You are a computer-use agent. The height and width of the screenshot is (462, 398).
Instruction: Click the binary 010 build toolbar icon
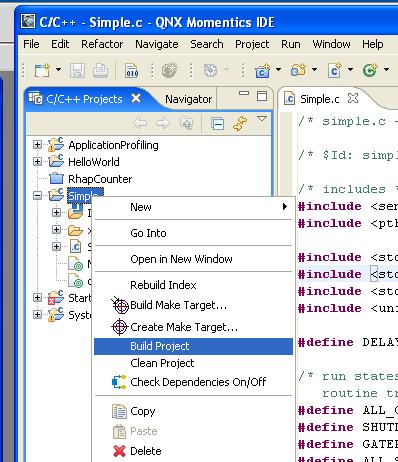(x=131, y=70)
